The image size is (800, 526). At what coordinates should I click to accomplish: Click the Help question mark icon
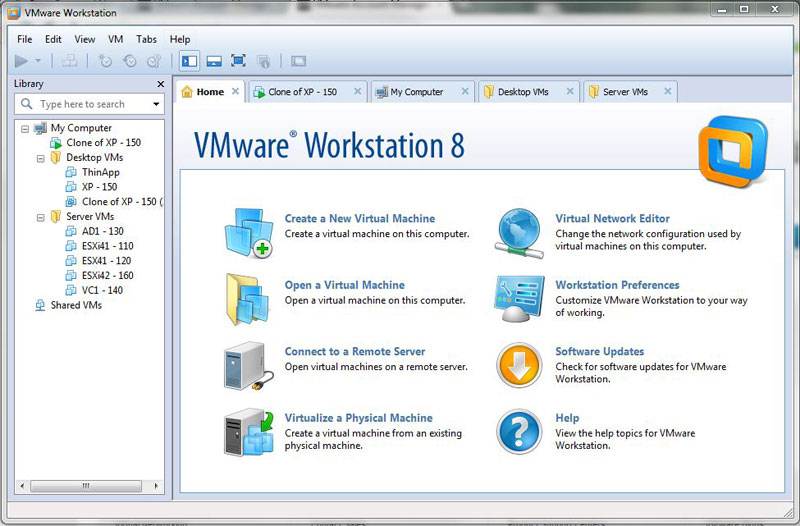[519, 432]
